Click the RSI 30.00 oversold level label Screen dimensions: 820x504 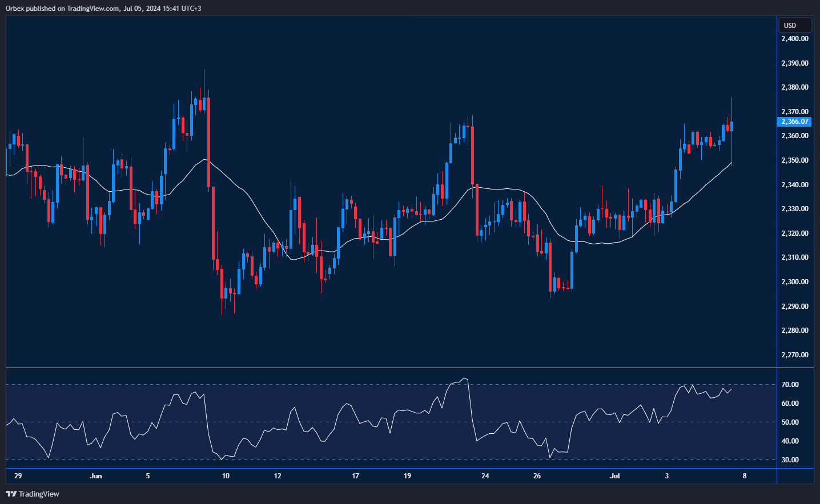coord(790,460)
